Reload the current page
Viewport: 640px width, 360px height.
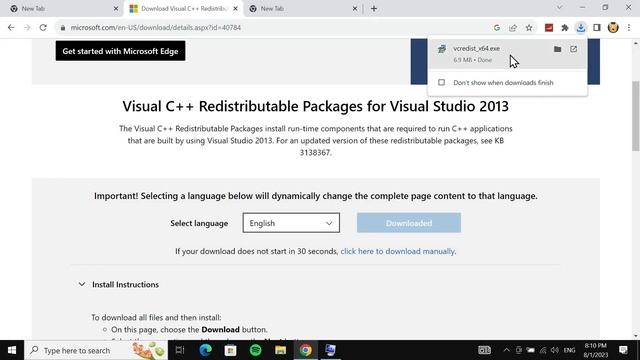[x=43, y=28]
